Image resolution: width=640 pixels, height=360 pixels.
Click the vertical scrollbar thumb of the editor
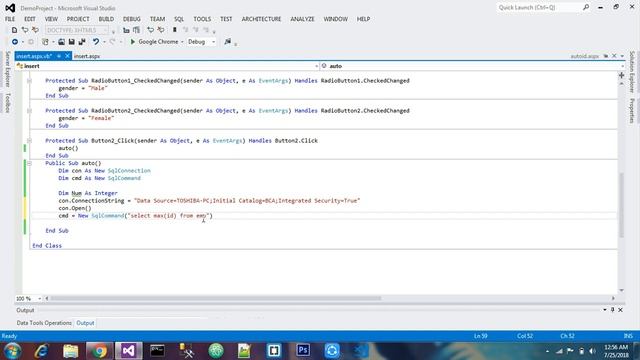pyautogui.click(x=622, y=205)
